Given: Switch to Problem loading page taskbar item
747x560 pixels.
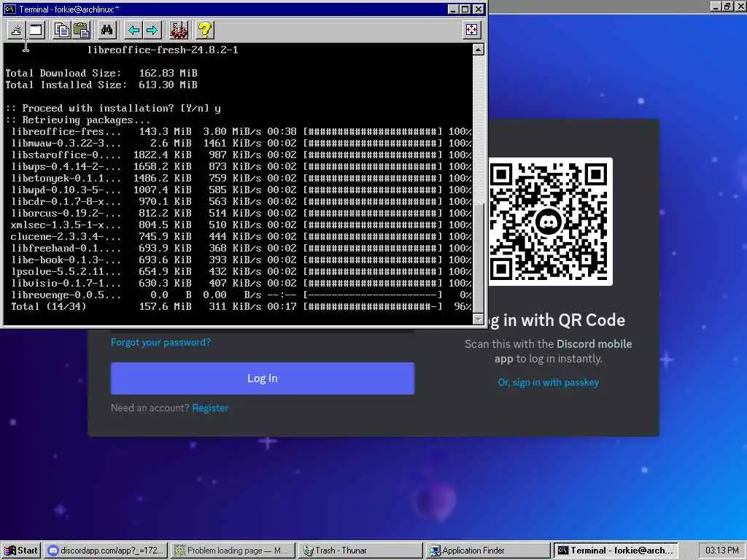Looking at the screenshot, I should [x=233, y=551].
